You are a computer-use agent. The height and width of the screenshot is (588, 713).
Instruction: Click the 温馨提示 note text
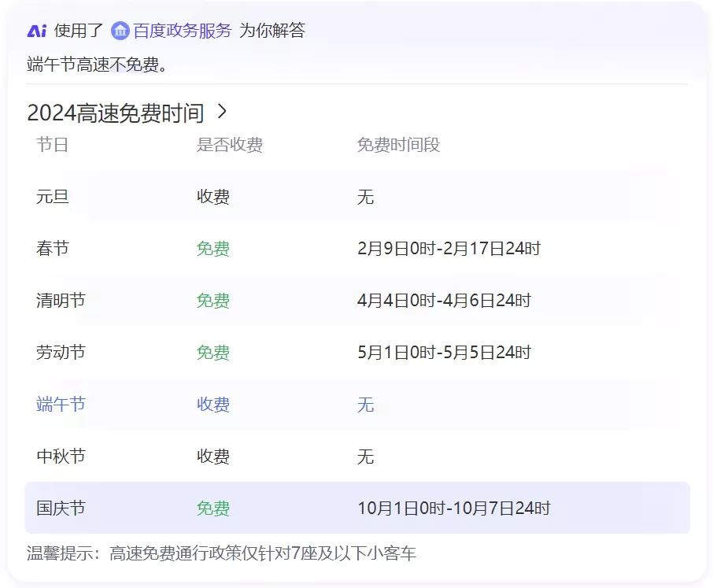coord(221,554)
